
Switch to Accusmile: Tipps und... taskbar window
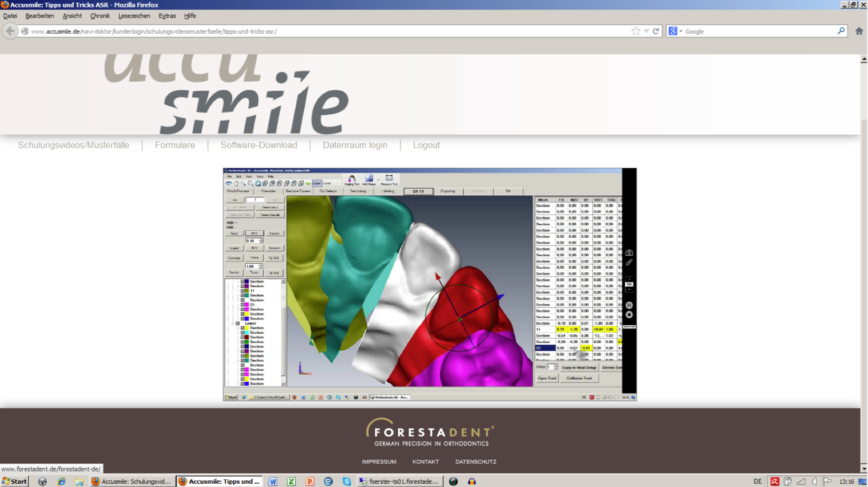(219, 482)
